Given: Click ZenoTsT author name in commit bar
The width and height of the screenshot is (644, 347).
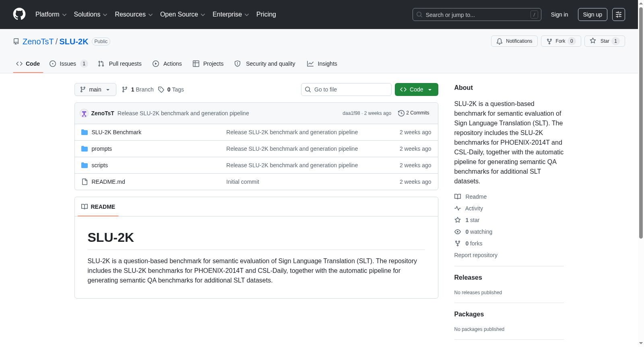Looking at the screenshot, I should [x=103, y=113].
